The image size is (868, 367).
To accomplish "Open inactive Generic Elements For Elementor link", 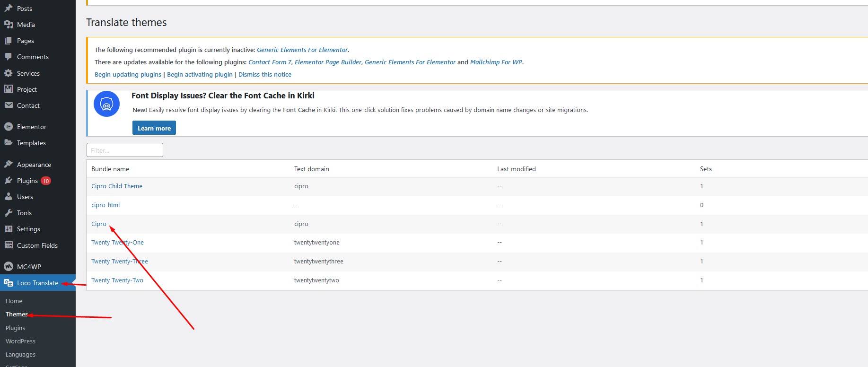I will pos(302,50).
